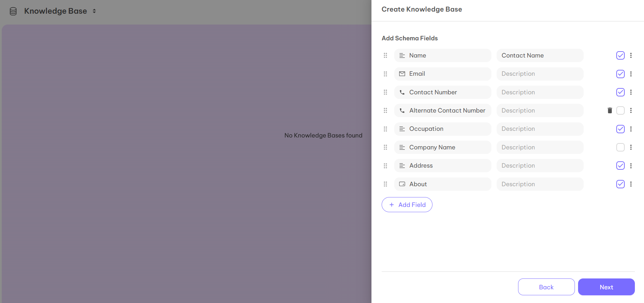
Task: Uncheck the About field checkbox
Action: [x=620, y=184]
